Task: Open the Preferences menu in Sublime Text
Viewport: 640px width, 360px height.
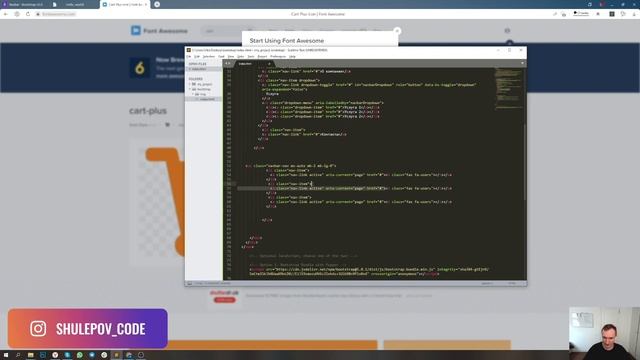Action: tap(278, 56)
